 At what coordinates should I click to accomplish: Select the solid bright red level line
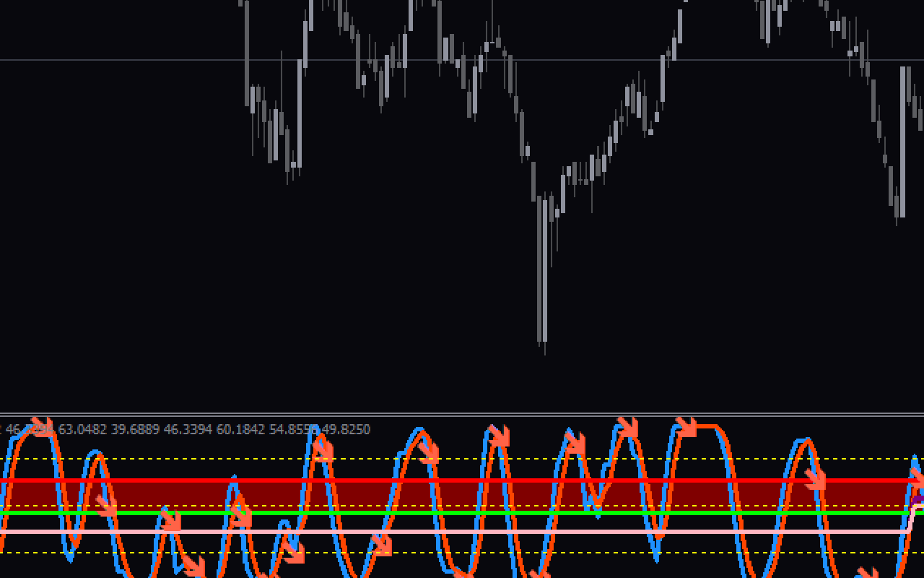[462, 480]
